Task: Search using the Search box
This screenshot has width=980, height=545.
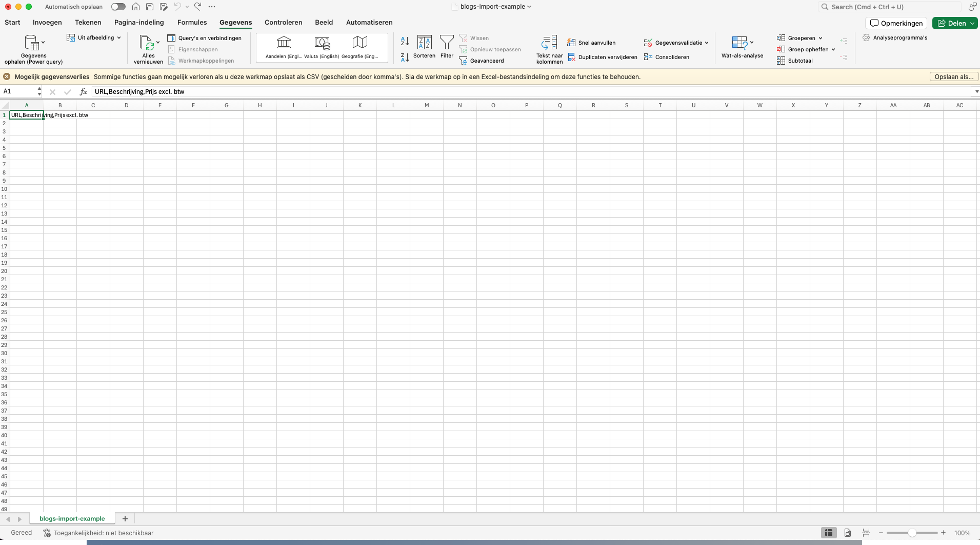Action: click(x=890, y=7)
